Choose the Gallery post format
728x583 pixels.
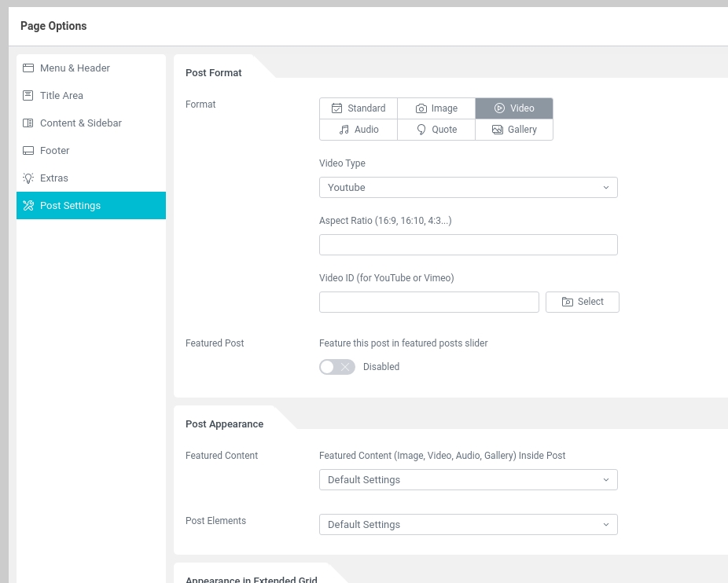[x=514, y=130]
